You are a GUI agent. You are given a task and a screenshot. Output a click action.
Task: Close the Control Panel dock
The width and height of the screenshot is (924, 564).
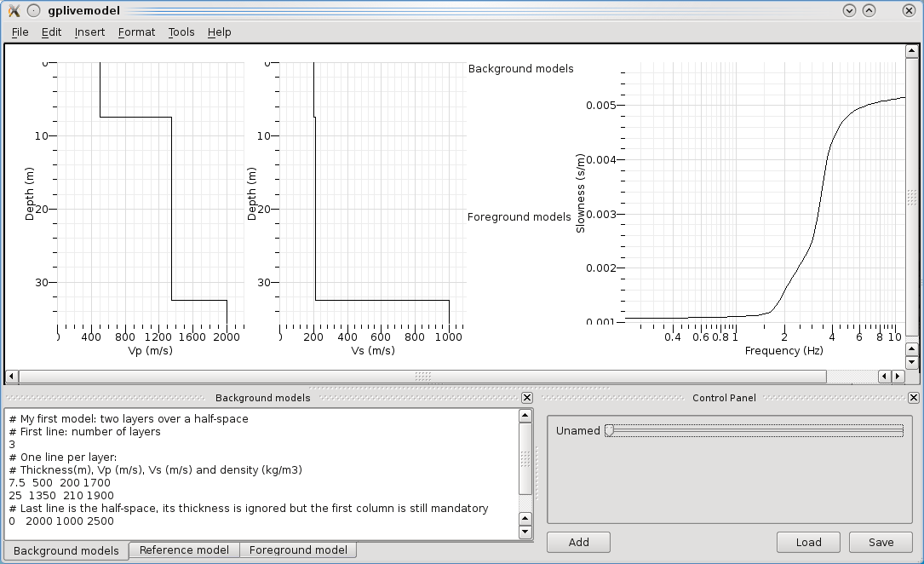pos(913,398)
